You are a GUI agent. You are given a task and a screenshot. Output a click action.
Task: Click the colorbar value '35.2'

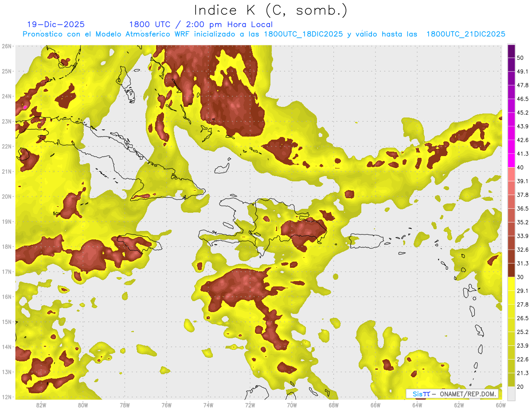click(x=522, y=222)
